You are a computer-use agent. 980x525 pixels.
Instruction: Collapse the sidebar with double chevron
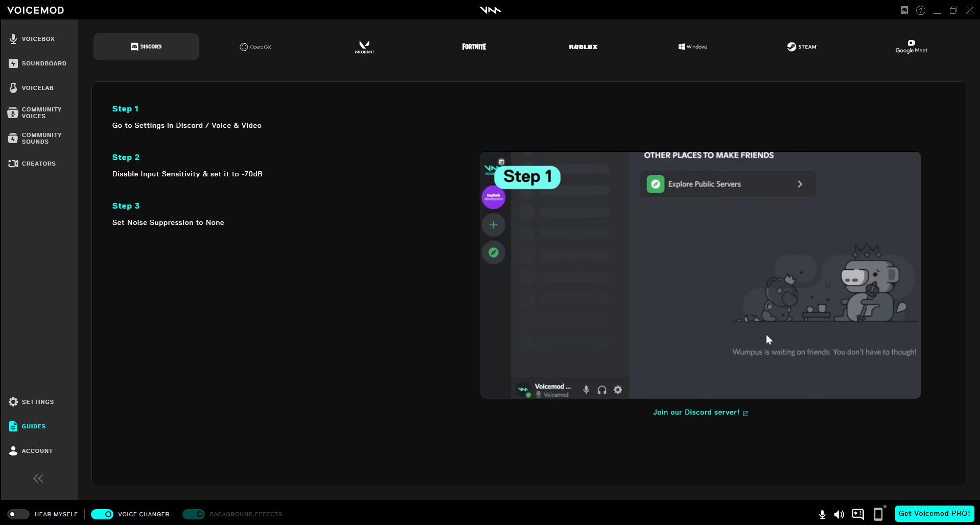[x=38, y=478]
